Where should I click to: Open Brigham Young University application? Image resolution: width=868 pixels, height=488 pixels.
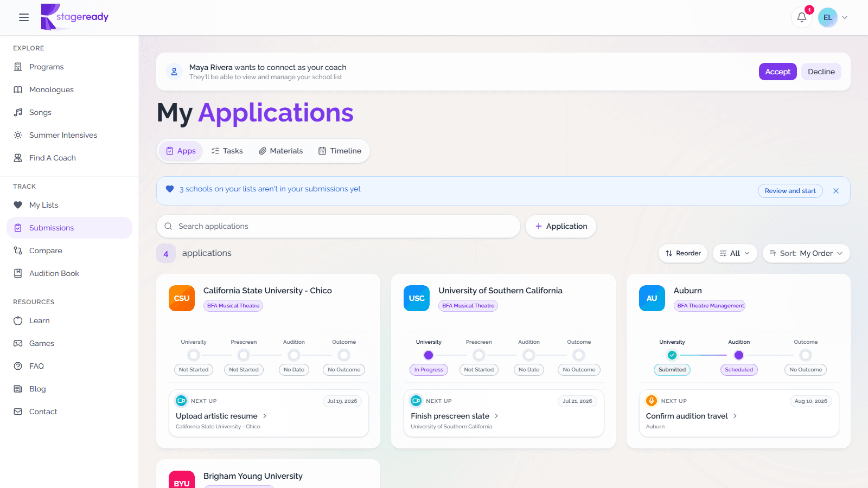(x=253, y=476)
